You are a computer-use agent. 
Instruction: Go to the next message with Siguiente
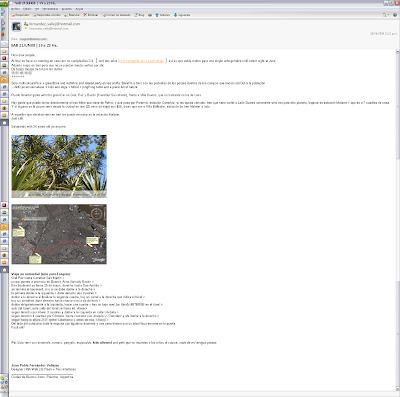point(182,15)
